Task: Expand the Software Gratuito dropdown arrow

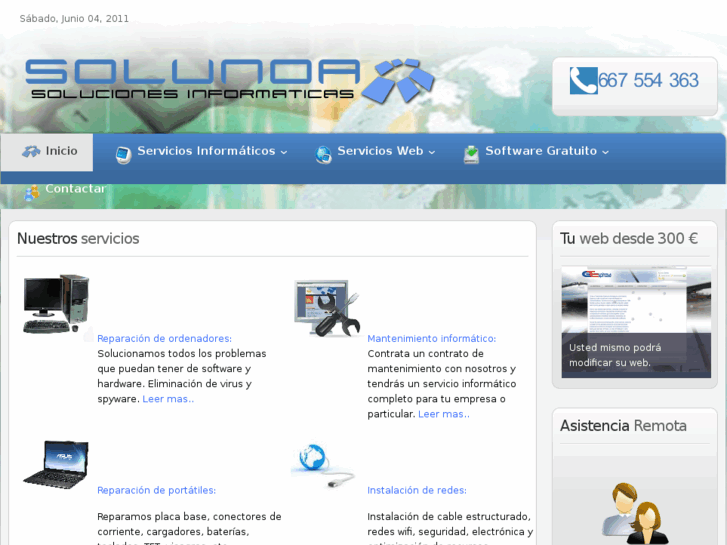Action: 605,152
